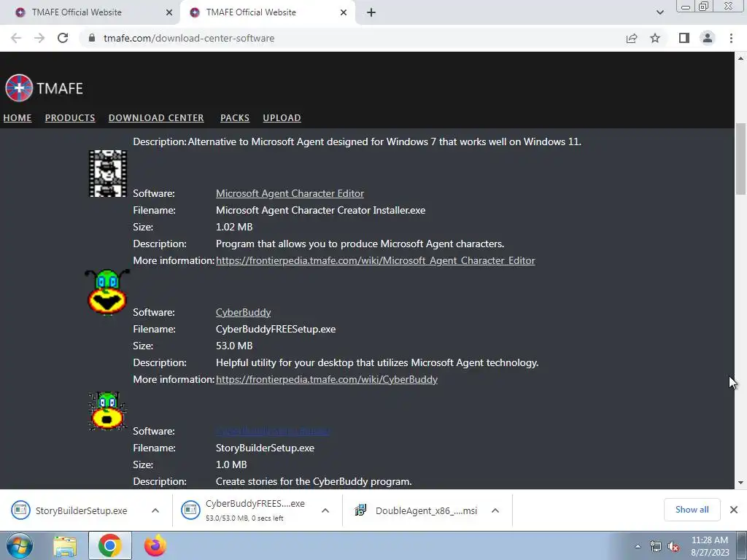The width and height of the screenshot is (747, 560).
Task: Click the visited CyberBuddy StoryBuilder link
Action: click(273, 431)
